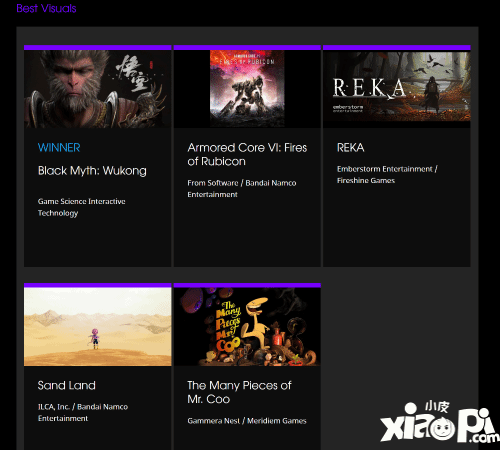
Task: Click Emberstorm Entertainment / Fireshine Games text
Action: [x=387, y=175]
